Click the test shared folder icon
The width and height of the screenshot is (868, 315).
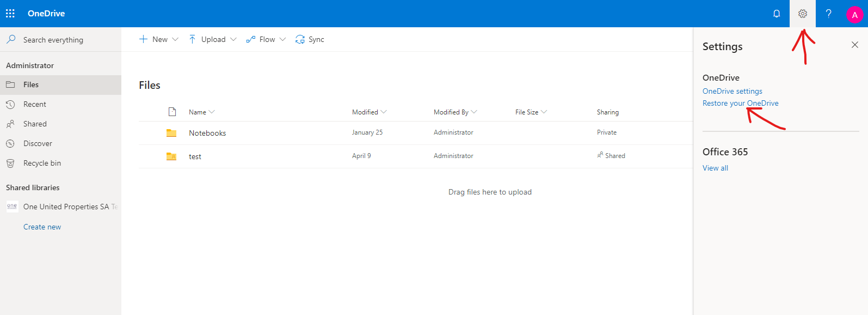[171, 156]
